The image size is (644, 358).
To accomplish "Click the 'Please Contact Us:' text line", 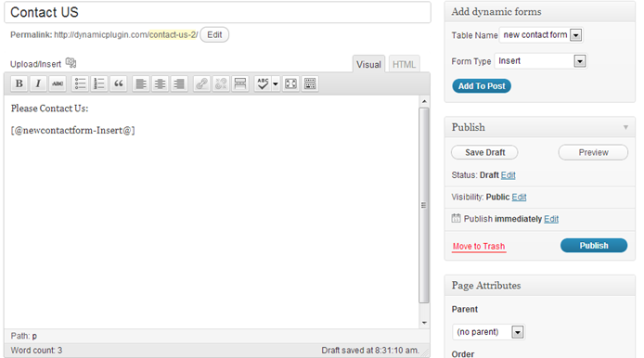I will click(50, 109).
